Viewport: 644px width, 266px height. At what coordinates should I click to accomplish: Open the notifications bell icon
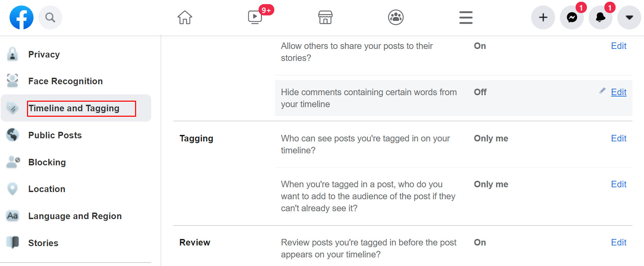tap(600, 17)
